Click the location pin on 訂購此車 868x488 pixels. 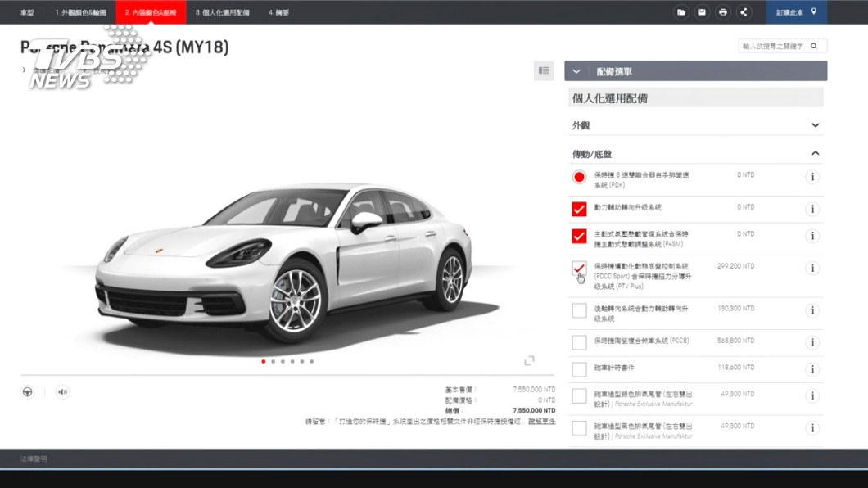click(x=814, y=11)
